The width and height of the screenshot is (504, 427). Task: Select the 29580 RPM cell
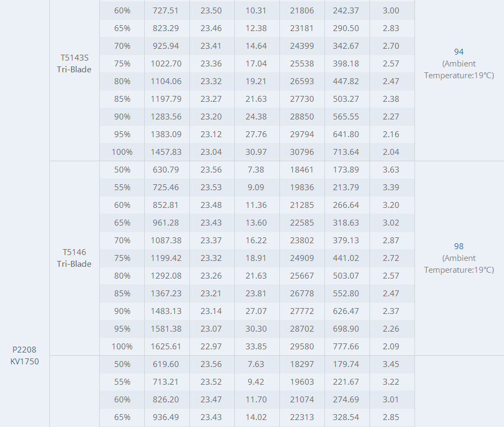pyautogui.click(x=302, y=347)
